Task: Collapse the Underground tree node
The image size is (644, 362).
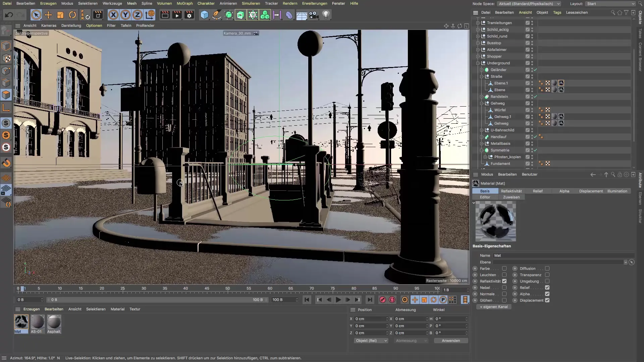Action: click(478, 63)
